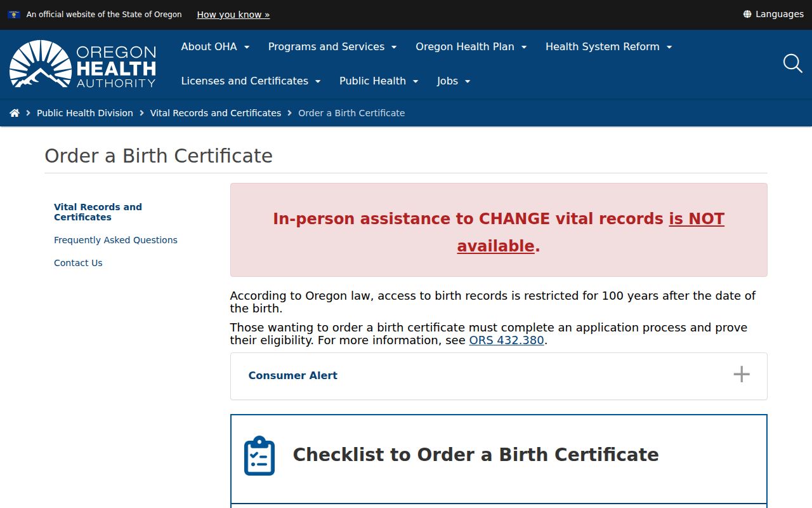812x508 pixels.
Task: Go to Vital Records and Certificates breadcrumb
Action: point(216,113)
